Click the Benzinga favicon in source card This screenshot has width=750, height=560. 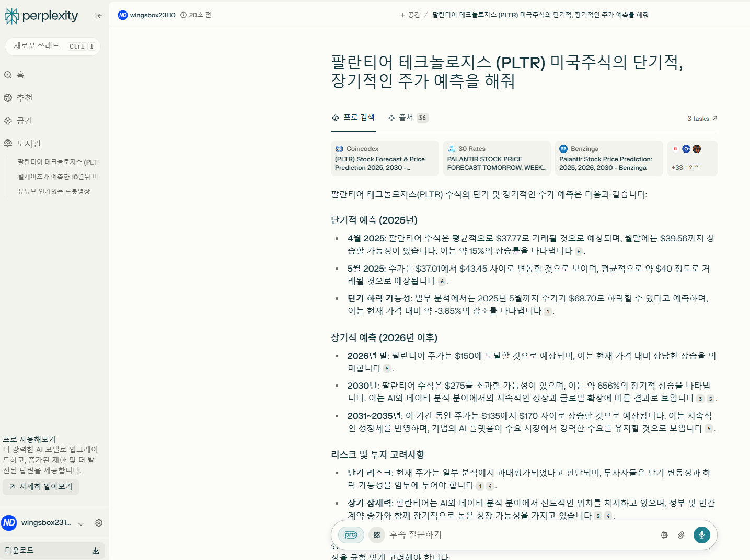(563, 149)
